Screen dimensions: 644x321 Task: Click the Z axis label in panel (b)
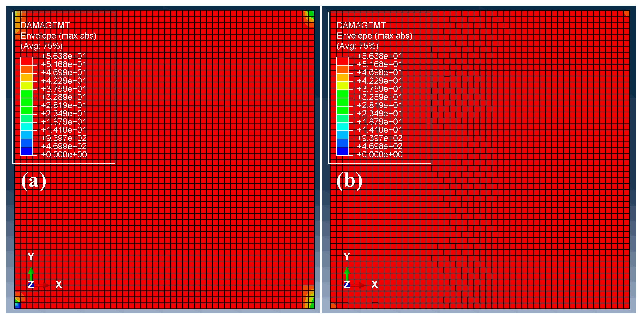point(346,285)
